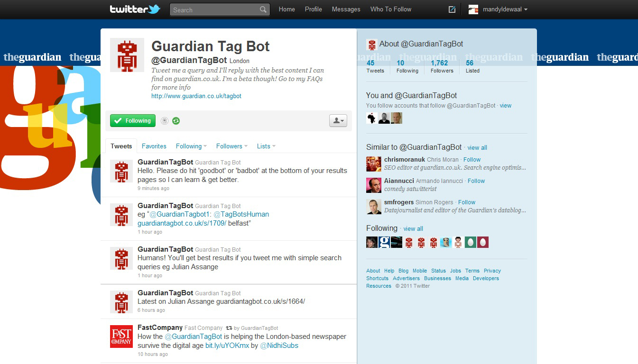Expand the Followers tab dropdown arrow
Image resolution: width=638 pixels, height=364 pixels.
click(246, 146)
